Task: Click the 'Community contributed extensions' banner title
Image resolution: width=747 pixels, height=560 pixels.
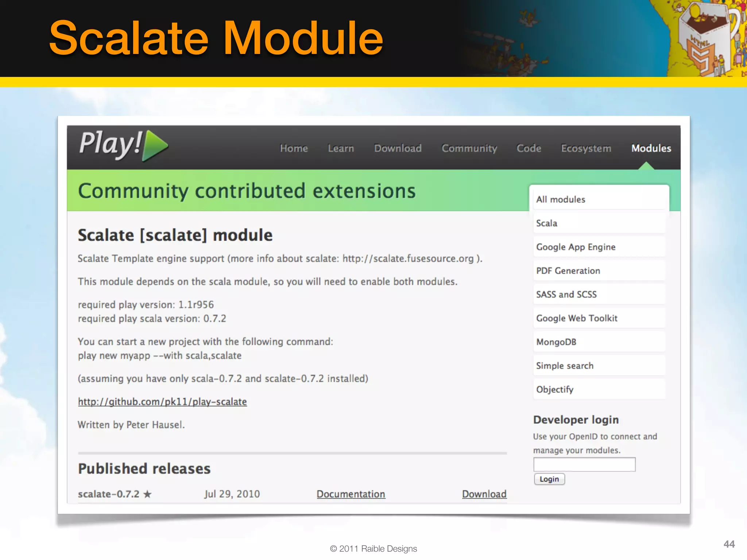Action: click(x=247, y=191)
